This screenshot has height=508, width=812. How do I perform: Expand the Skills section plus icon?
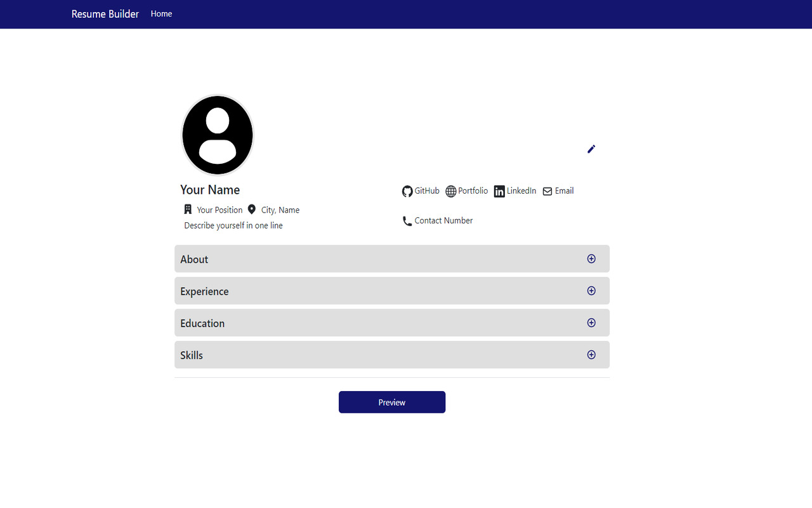(x=591, y=354)
